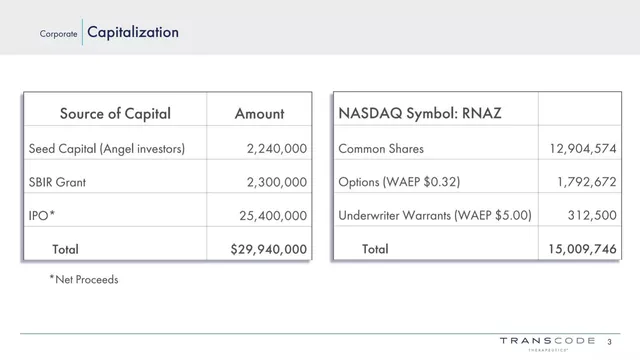Click the 'Common Shares' row label
This screenshot has height=360, width=640.
[x=381, y=149]
